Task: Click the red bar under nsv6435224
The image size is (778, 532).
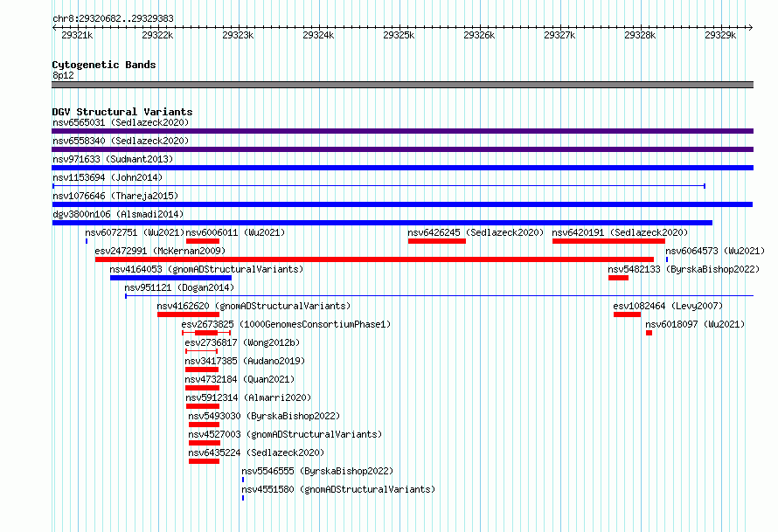Action: pyautogui.click(x=204, y=461)
